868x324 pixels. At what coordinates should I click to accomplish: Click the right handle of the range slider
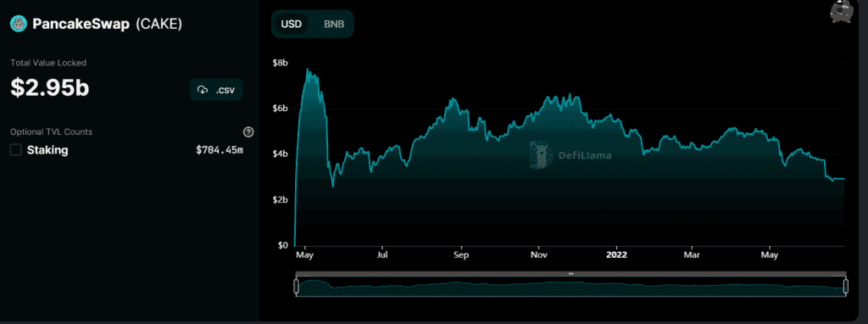pos(845,287)
